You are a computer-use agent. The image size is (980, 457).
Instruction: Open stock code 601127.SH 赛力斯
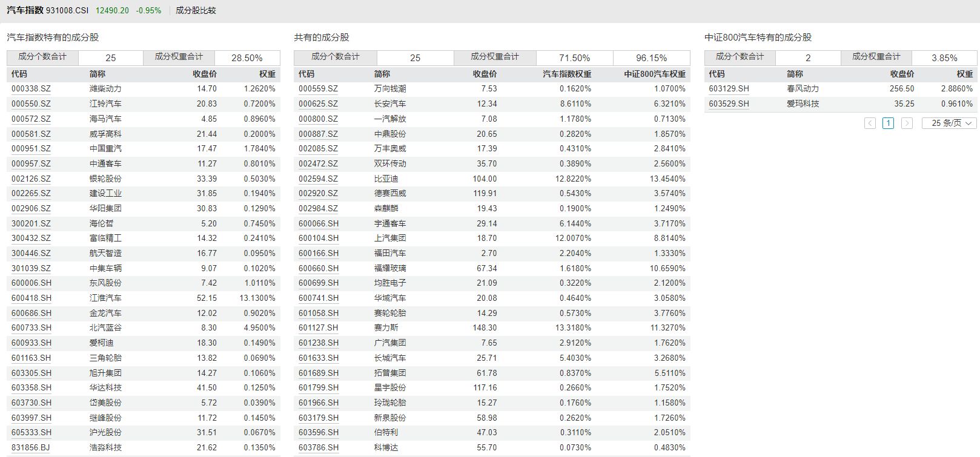click(319, 328)
